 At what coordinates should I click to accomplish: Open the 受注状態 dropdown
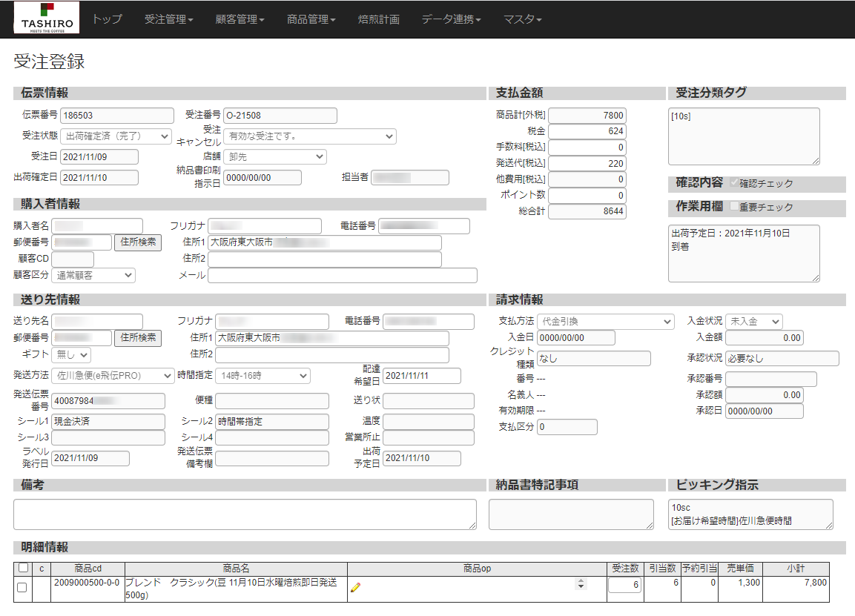116,136
